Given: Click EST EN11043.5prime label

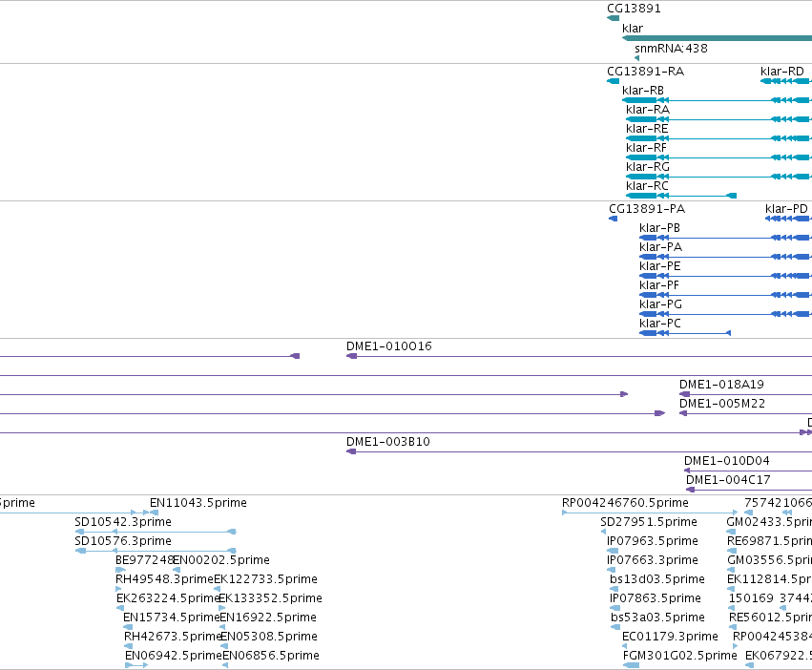Looking at the screenshot, I should [x=198, y=503].
